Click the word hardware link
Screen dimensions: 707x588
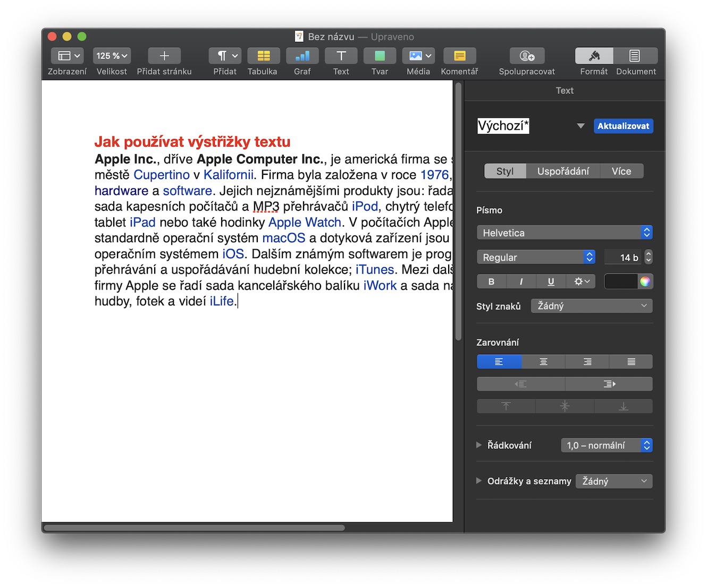point(121,191)
